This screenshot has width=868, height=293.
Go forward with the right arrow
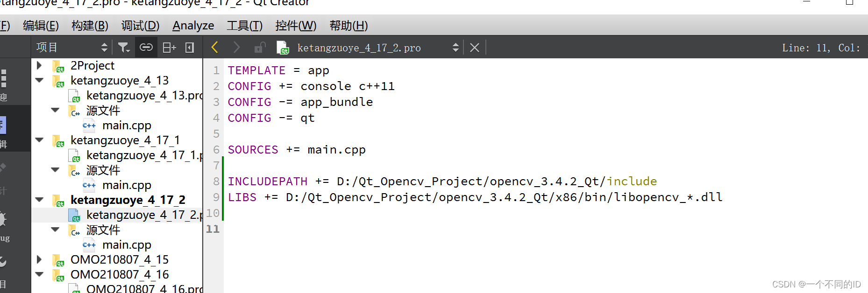pyautogui.click(x=236, y=47)
